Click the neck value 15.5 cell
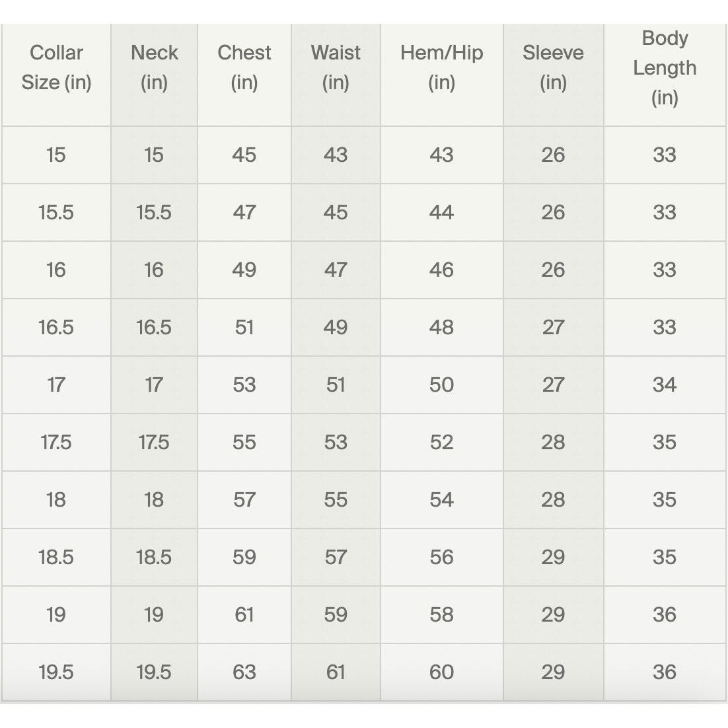The height and width of the screenshot is (728, 728). click(154, 212)
